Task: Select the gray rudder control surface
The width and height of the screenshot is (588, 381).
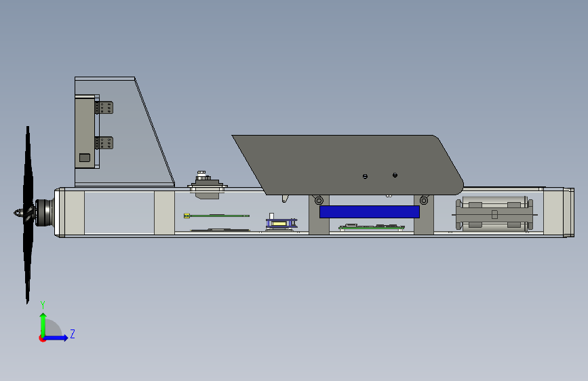Action: point(85,132)
